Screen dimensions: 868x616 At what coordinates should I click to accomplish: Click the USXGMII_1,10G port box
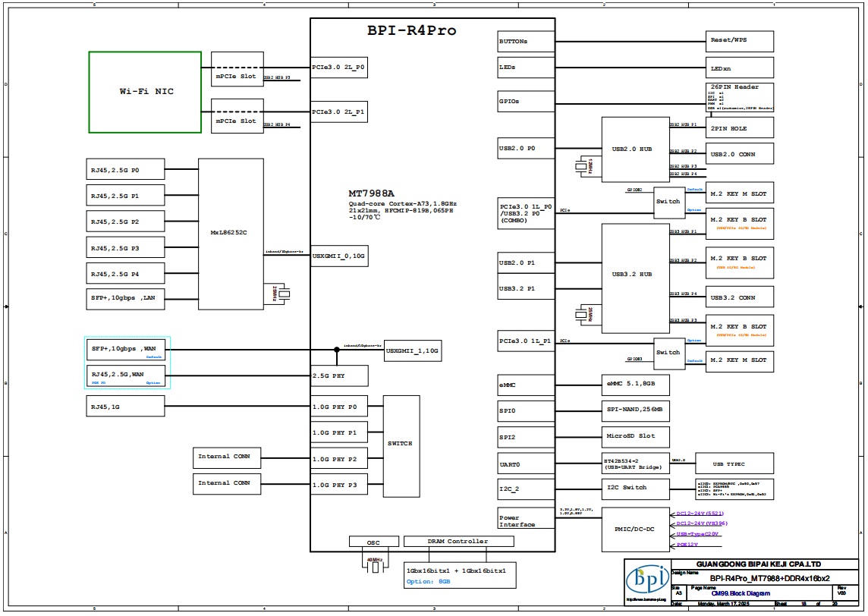[x=413, y=351]
